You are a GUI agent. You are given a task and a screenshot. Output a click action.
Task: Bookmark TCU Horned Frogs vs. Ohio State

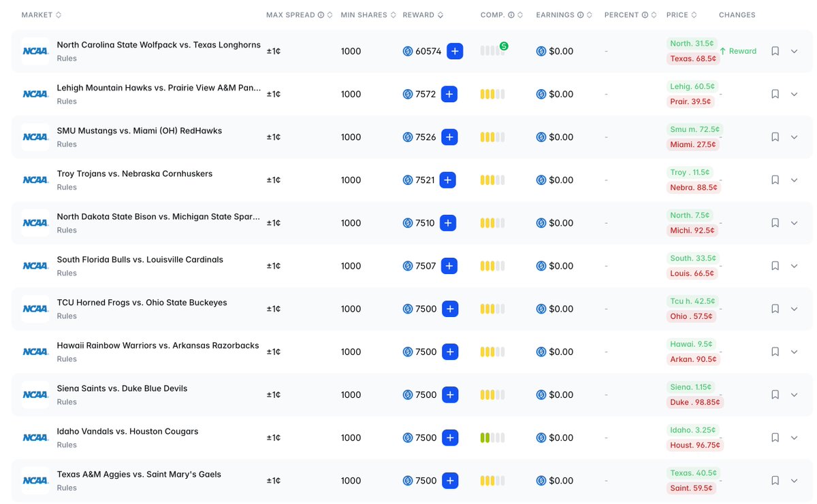[775, 309]
